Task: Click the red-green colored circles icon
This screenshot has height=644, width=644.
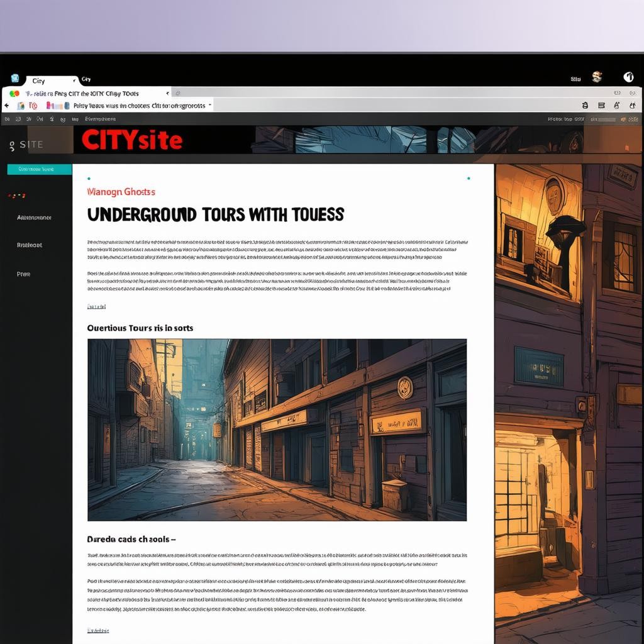Action: [14, 93]
